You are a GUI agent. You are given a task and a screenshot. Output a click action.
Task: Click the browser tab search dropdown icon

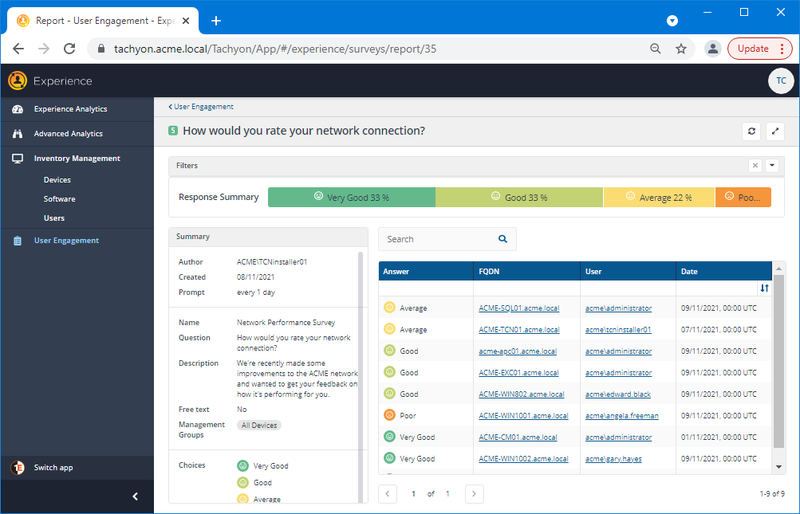pos(672,21)
